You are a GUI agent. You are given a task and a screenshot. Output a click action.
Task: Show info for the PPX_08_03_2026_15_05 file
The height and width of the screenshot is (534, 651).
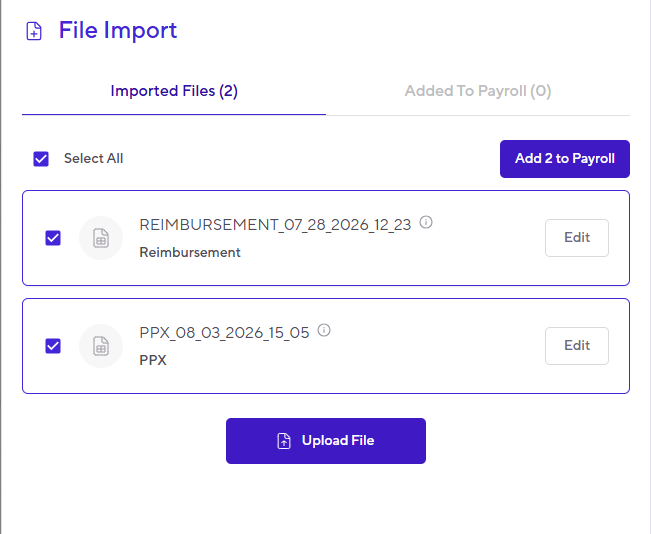324,330
